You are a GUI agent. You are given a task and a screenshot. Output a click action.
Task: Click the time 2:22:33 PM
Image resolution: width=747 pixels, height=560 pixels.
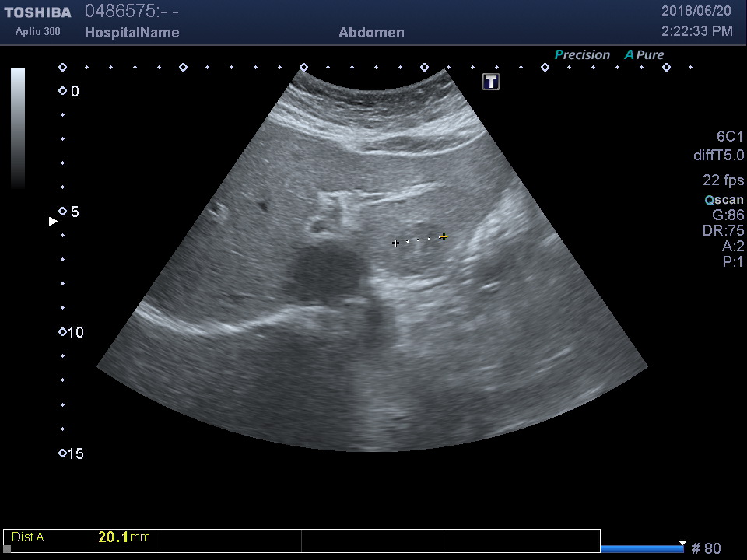(x=697, y=31)
